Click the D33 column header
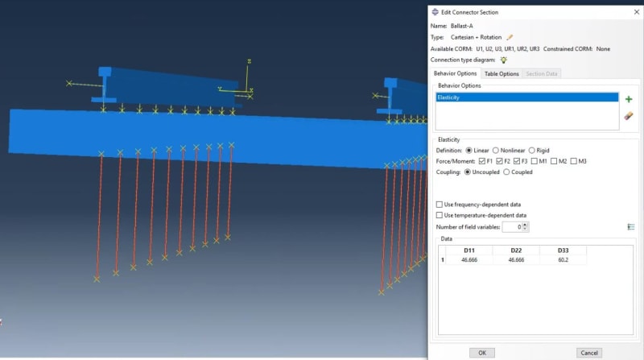644x360 pixels. point(563,250)
